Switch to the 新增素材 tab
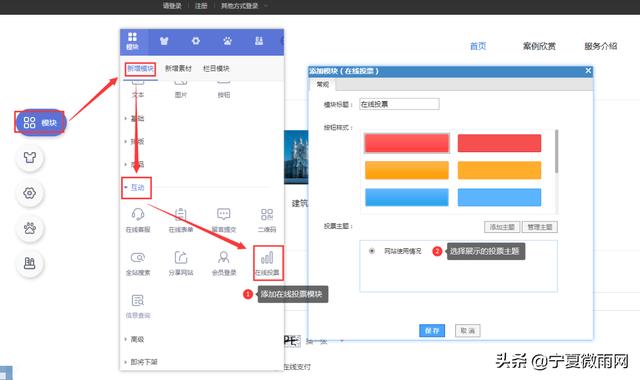Viewport: 640px width, 380px height. pyautogui.click(x=178, y=68)
